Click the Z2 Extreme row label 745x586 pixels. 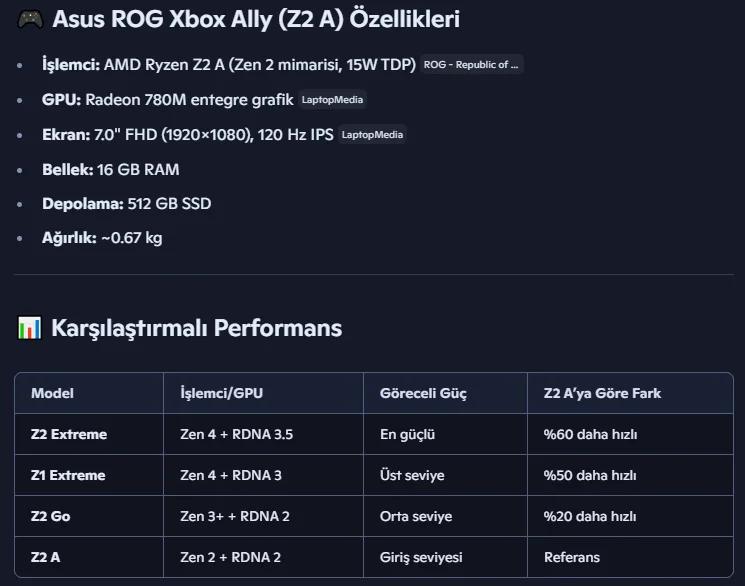69,434
